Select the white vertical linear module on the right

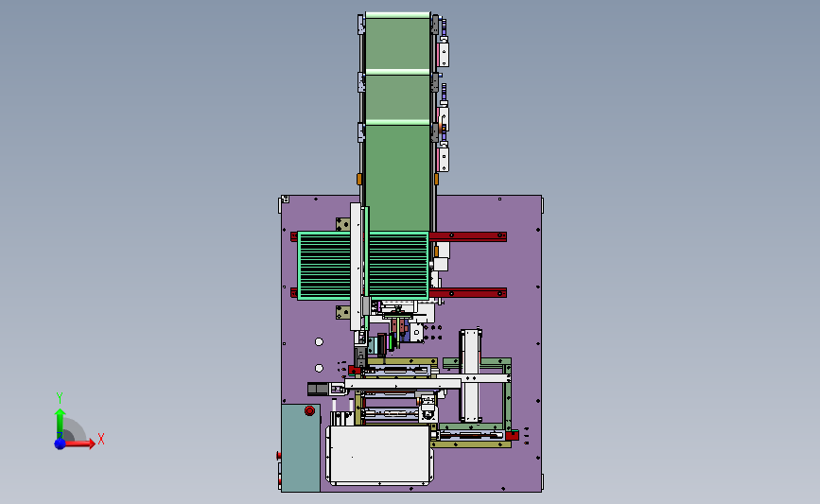(471, 375)
